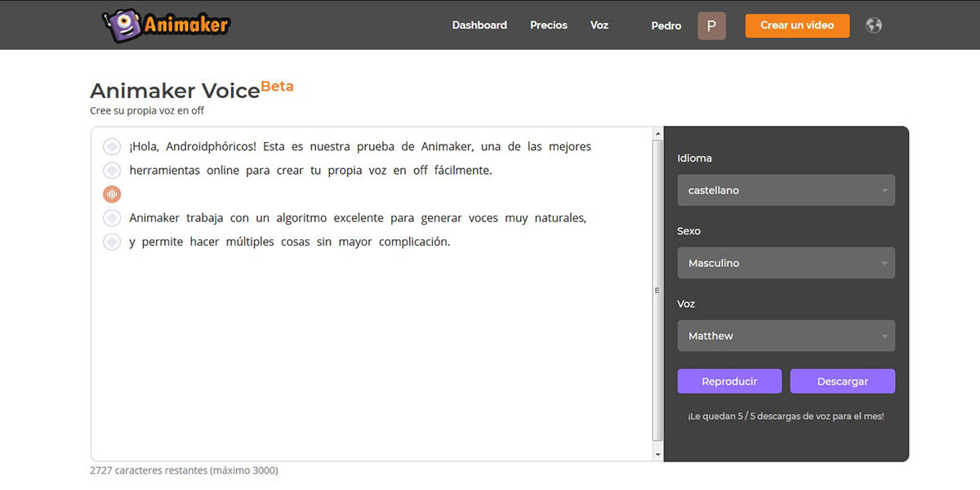Click the Pedro account name
This screenshot has width=980, height=490.
click(666, 25)
